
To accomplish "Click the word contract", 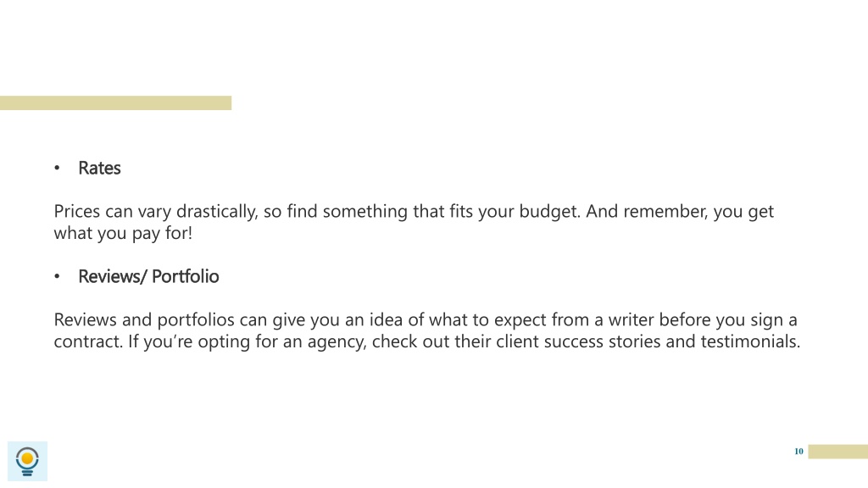I will click(x=87, y=341).
